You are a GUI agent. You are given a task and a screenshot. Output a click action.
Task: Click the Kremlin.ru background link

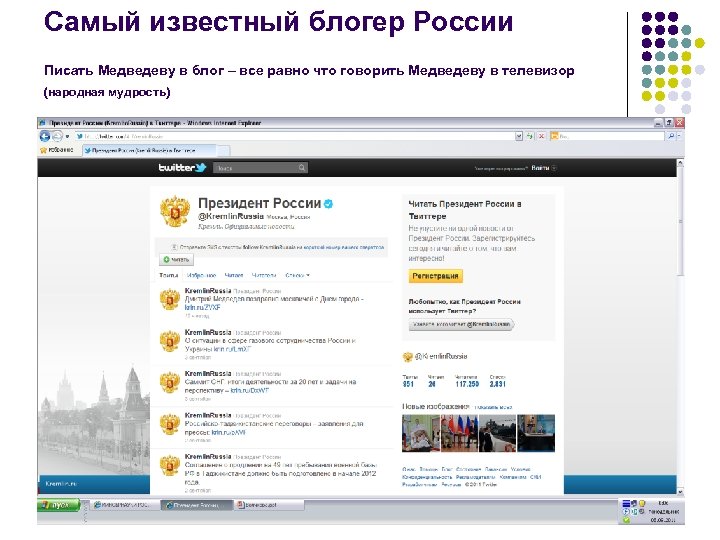click(61, 484)
